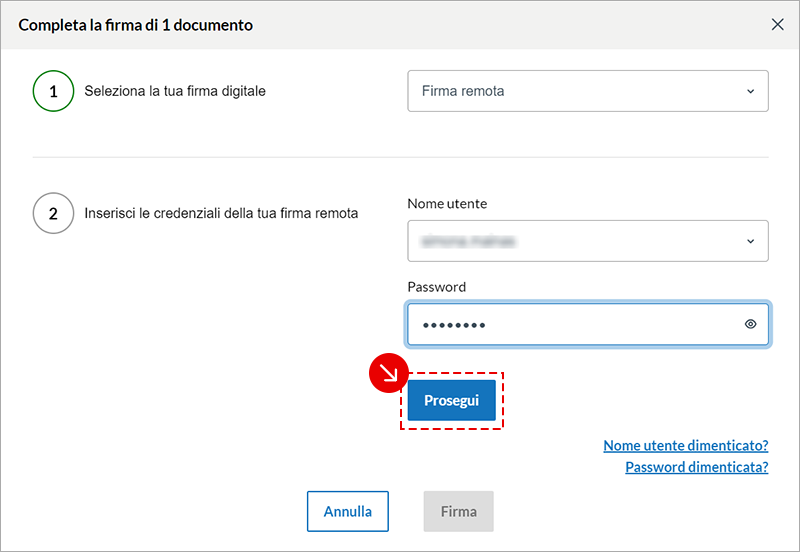Click the step 1 circle indicator
Image resolution: width=800 pixels, height=552 pixels.
[53, 91]
